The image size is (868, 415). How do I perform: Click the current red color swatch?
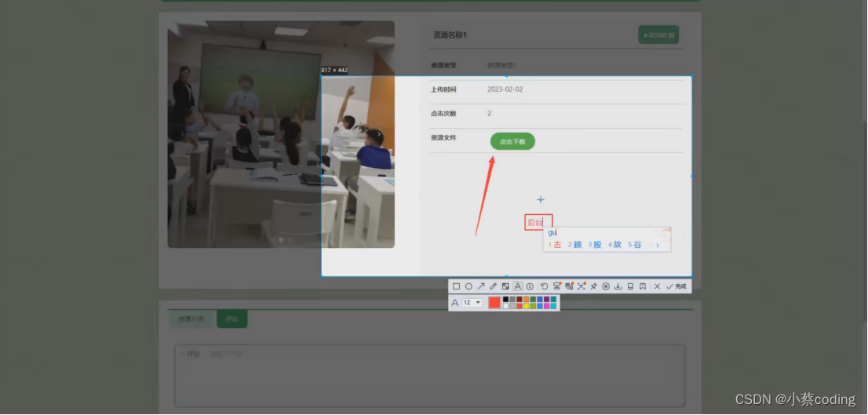pos(494,303)
